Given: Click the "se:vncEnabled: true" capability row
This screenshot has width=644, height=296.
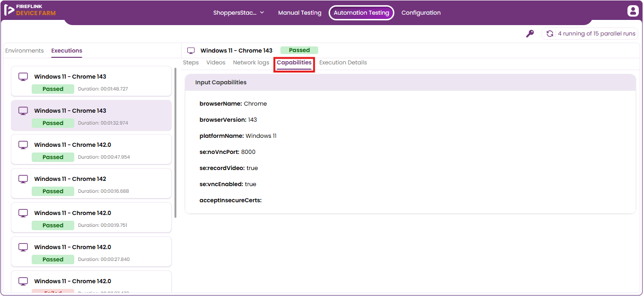Looking at the screenshot, I should (228, 184).
